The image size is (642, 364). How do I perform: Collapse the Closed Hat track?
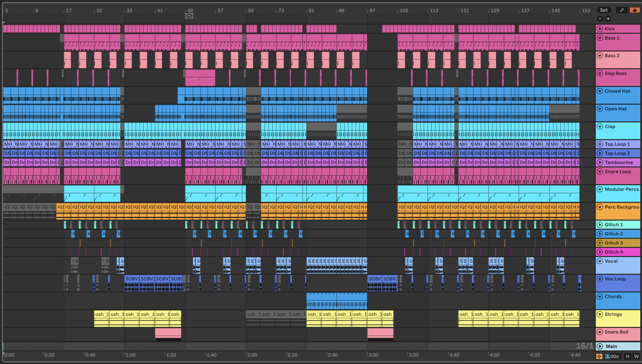(x=600, y=91)
